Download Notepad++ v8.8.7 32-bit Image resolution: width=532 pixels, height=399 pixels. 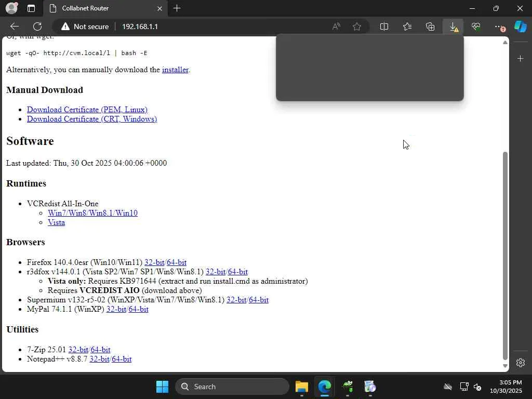99,359
